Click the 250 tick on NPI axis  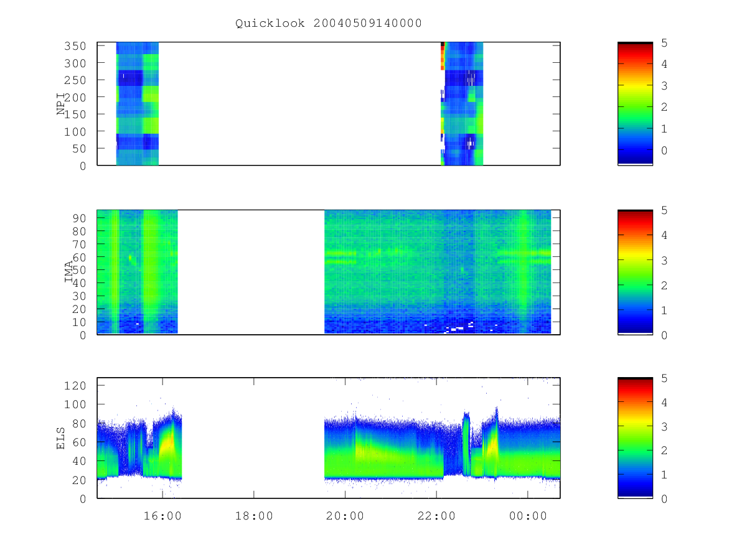[x=75, y=80]
